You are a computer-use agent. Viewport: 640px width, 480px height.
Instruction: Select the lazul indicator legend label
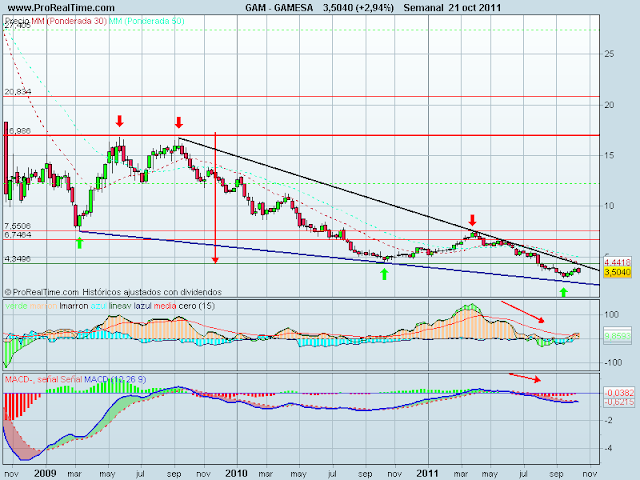click(143, 306)
